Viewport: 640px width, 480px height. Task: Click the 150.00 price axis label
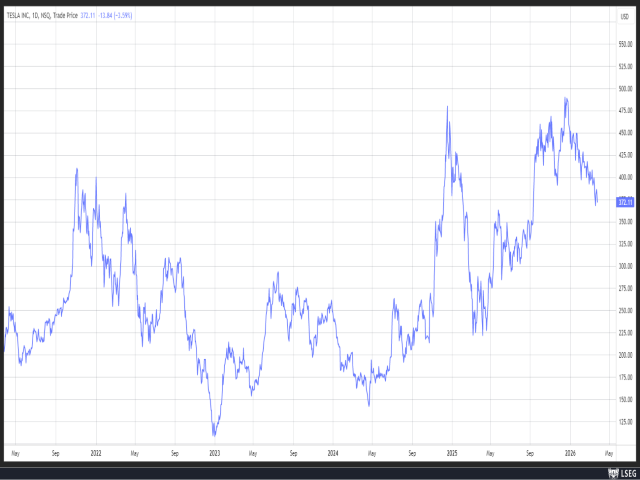(626, 400)
